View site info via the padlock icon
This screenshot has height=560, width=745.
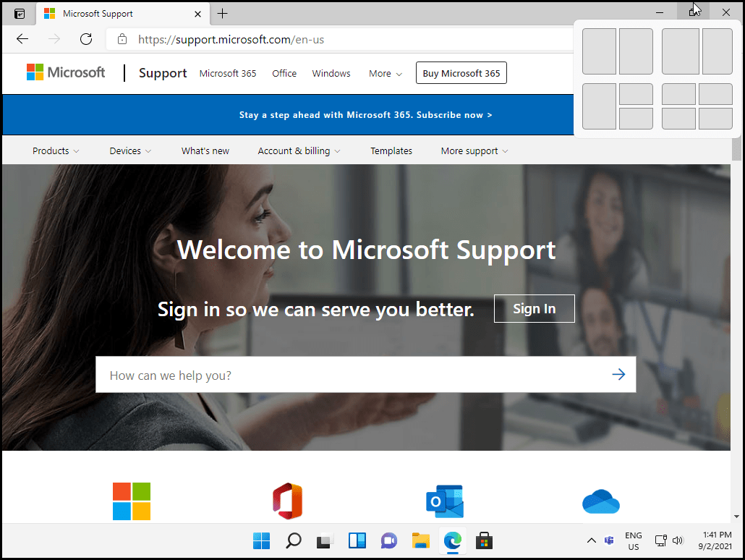[122, 40]
